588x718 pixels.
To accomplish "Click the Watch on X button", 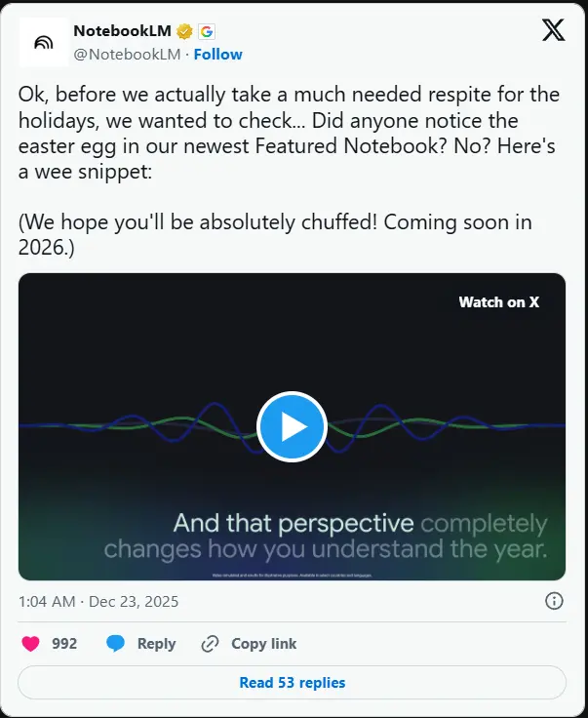I will pos(498,302).
